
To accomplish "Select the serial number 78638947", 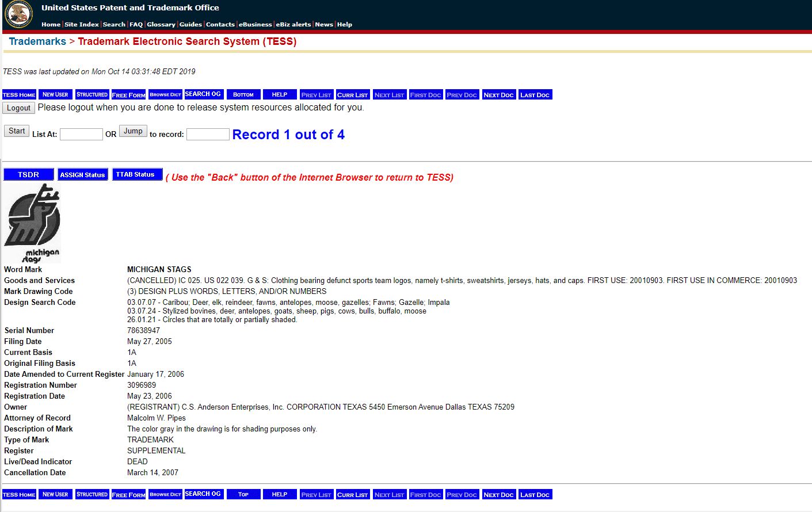I will (x=143, y=330).
